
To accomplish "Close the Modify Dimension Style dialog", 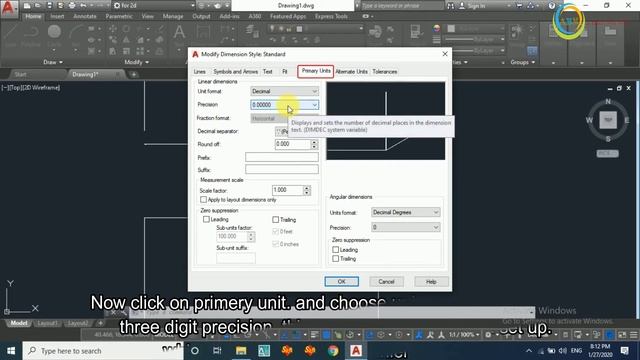I will 445,54.
